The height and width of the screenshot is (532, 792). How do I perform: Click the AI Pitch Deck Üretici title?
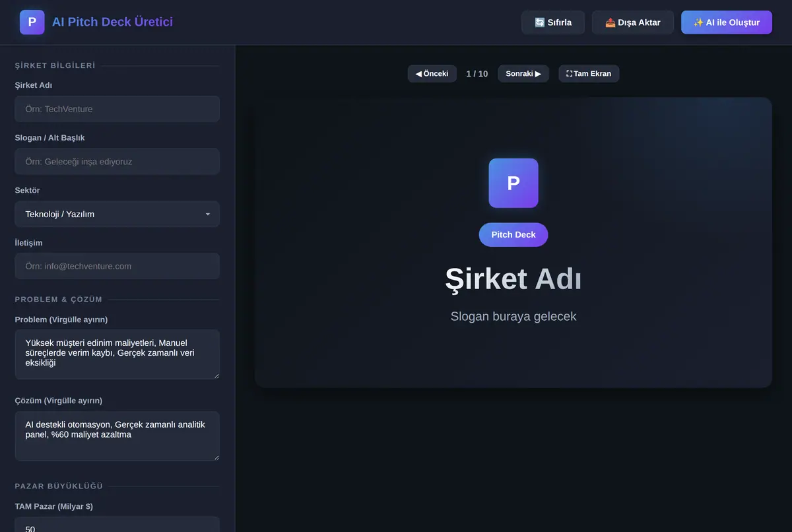[113, 22]
